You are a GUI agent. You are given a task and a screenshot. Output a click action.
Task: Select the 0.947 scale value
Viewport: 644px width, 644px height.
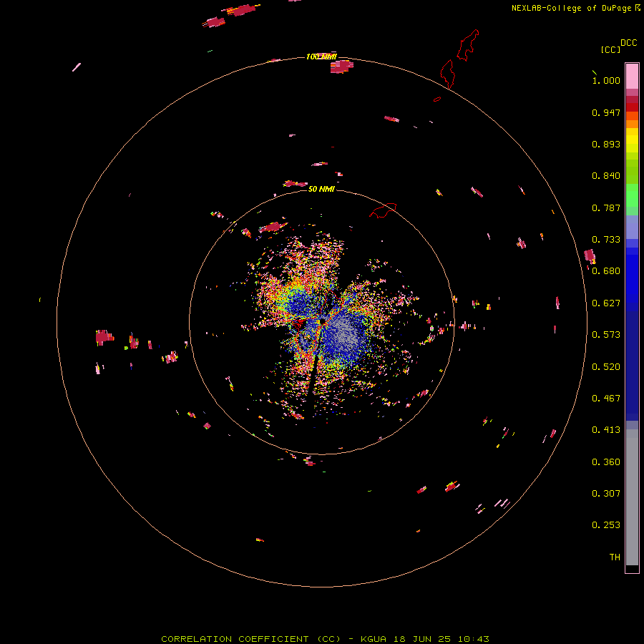(x=606, y=112)
